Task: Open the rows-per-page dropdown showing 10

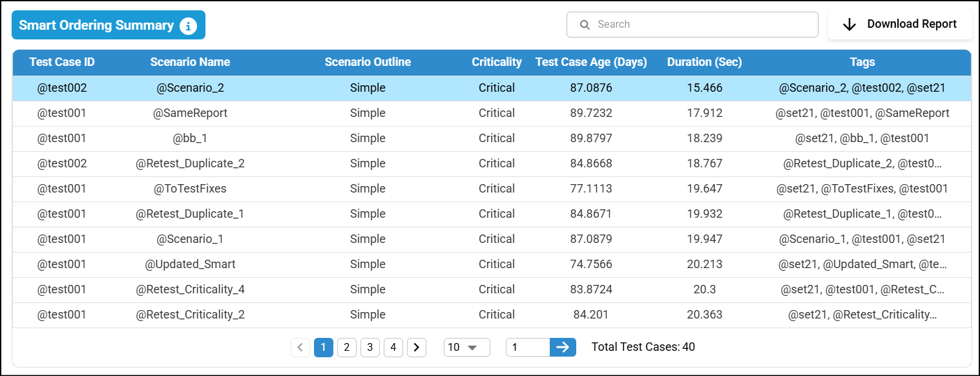Action: (466, 348)
